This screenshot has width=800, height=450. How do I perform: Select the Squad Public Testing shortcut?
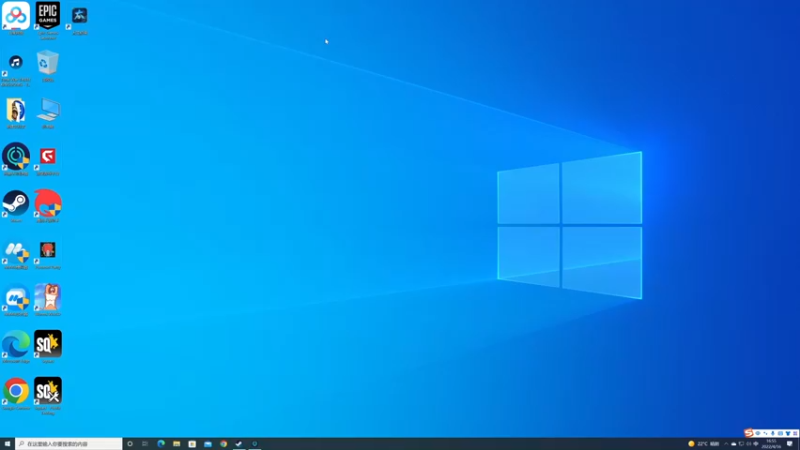tap(48, 396)
